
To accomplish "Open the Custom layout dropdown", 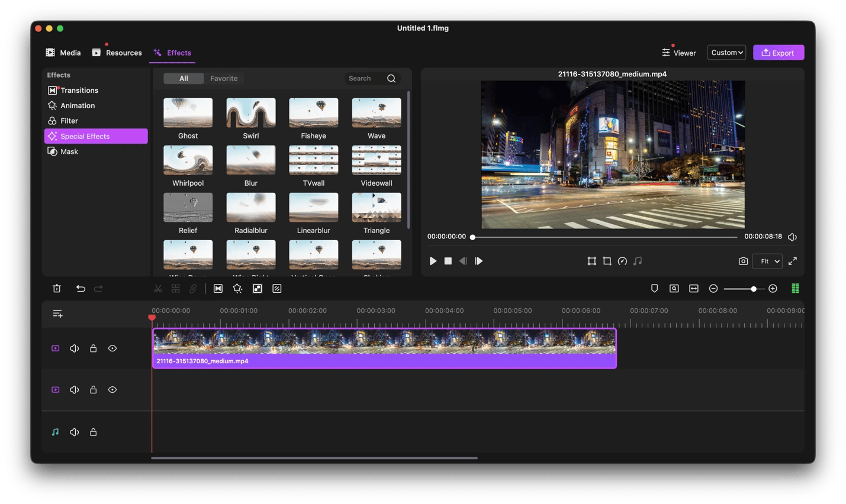I will pos(726,53).
